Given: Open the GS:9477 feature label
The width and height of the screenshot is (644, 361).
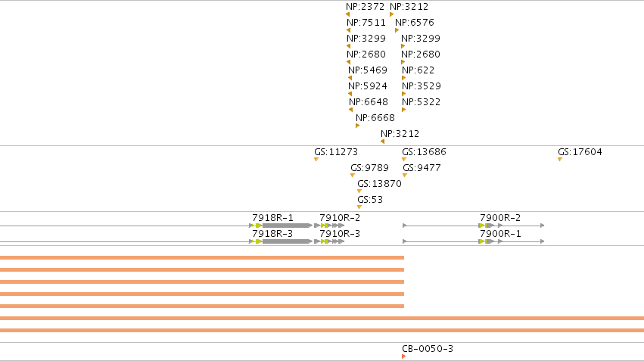Looking at the screenshot, I should tap(422, 168).
